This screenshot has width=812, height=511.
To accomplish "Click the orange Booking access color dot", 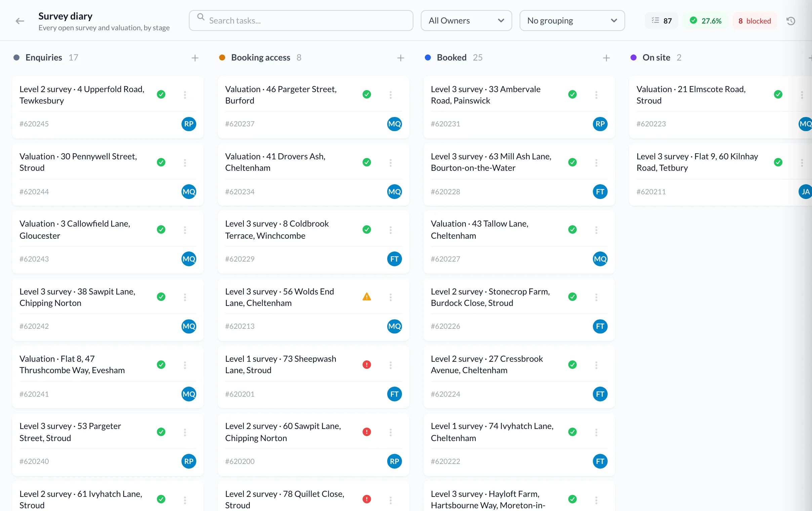I will click(222, 58).
